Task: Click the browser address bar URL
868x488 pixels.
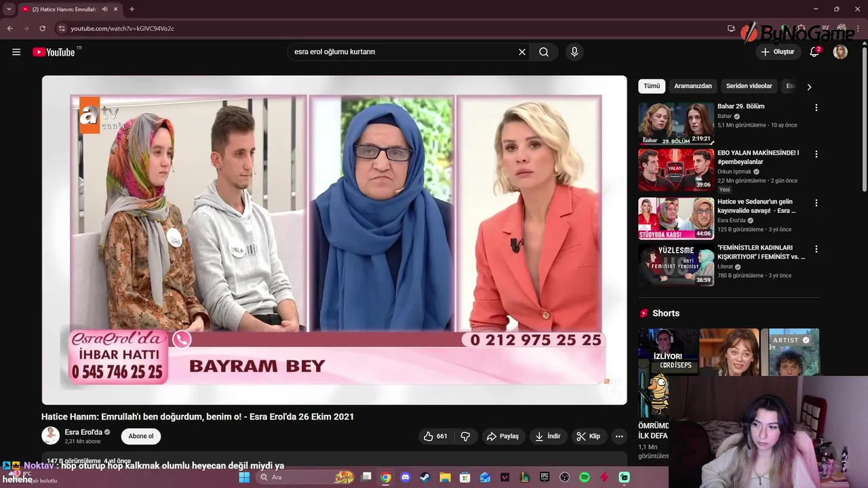Action: [x=122, y=28]
